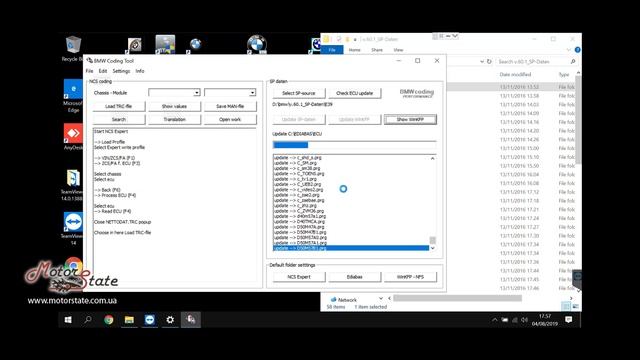Show hidden system tray icons
This screenshot has height=360, width=640.
click(x=495, y=320)
